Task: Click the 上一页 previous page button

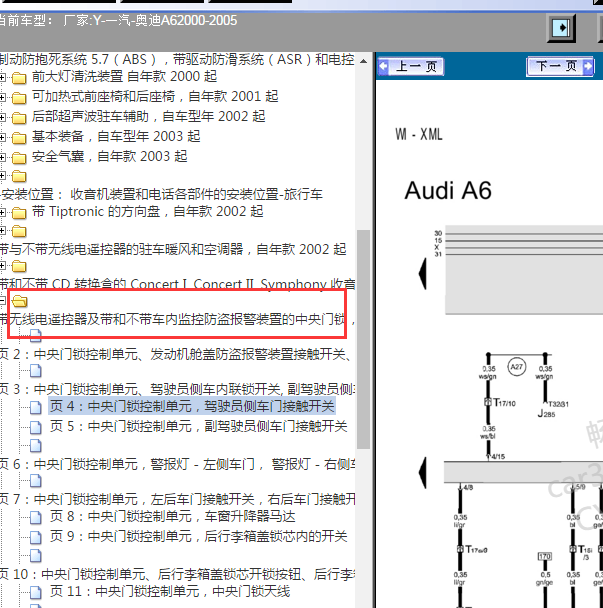Action: (411, 66)
